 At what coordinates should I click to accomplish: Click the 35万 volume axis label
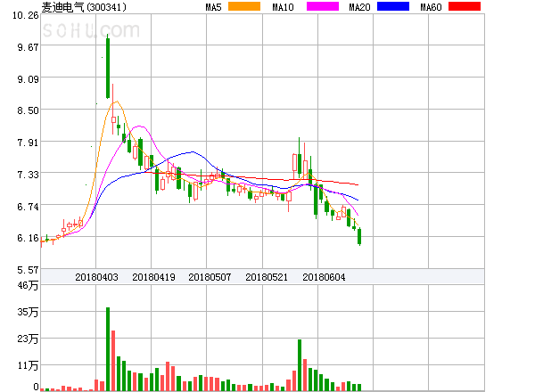[28, 312]
